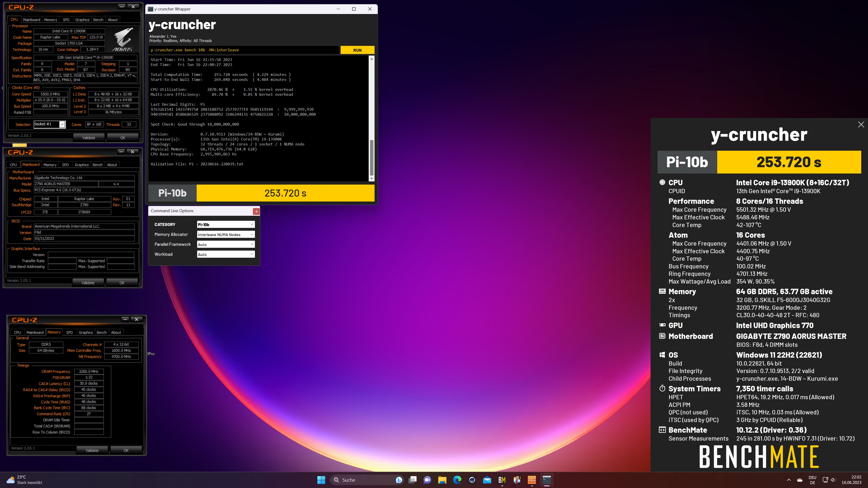Click the y-cruncher command line input field

point(244,50)
